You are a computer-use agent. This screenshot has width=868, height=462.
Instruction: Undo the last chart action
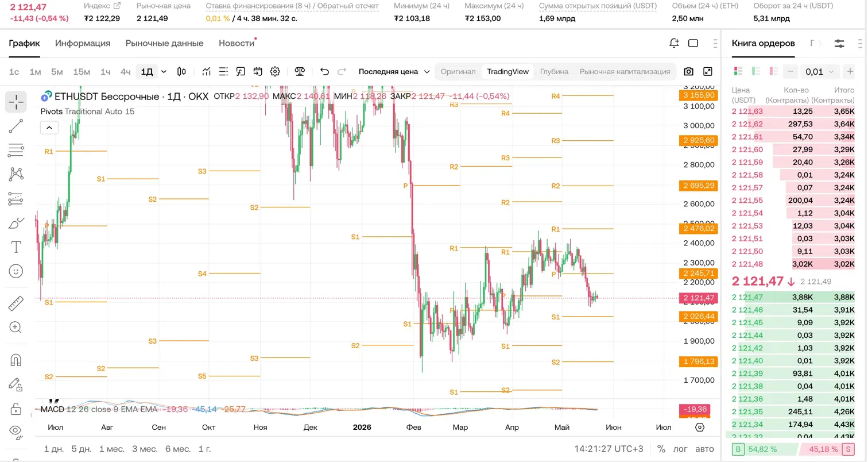coord(324,72)
